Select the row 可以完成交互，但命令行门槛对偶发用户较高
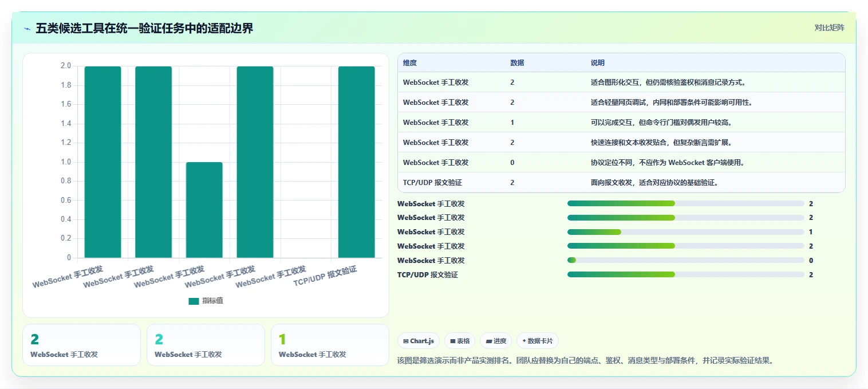 click(x=621, y=123)
